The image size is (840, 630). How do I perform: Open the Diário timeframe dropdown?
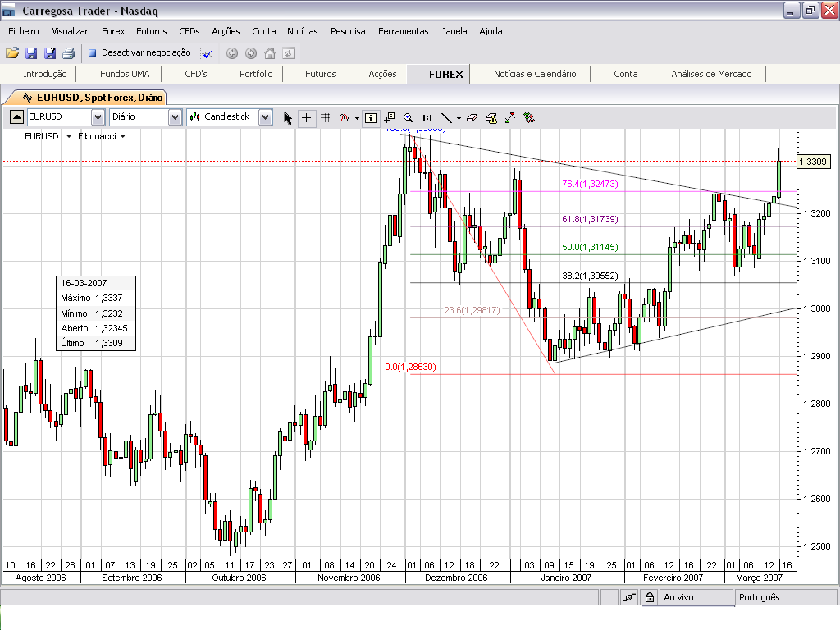point(175,116)
